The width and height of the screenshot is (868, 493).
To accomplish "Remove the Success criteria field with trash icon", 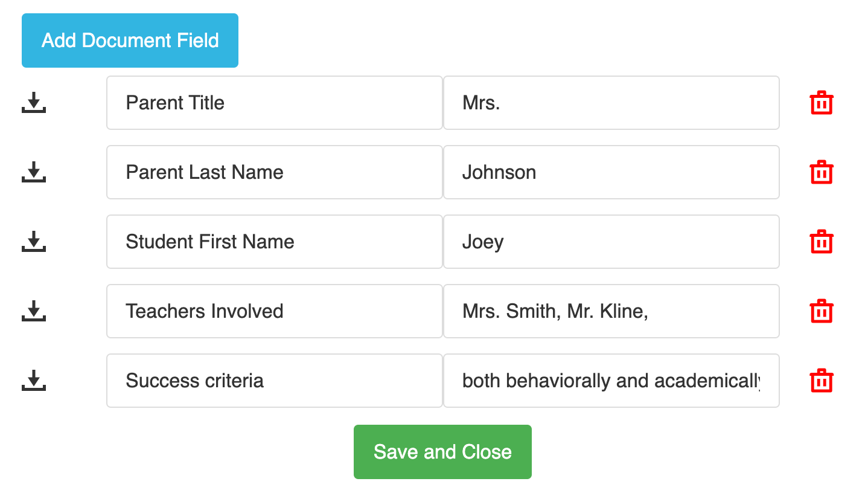I will pos(822,381).
